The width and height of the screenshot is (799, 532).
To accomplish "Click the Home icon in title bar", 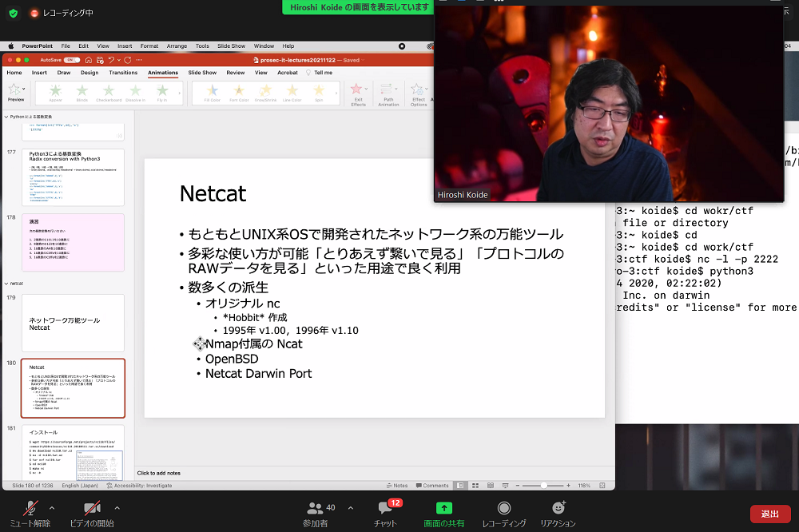I will (x=89, y=60).
